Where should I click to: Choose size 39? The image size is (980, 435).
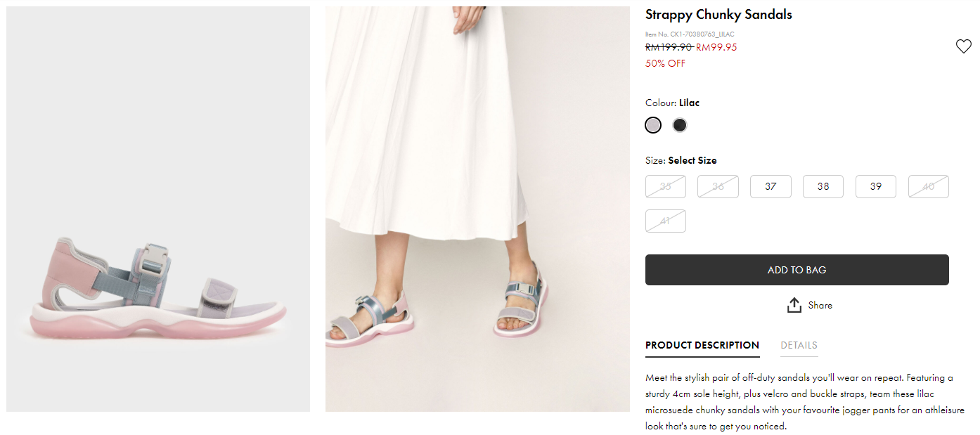[875, 186]
